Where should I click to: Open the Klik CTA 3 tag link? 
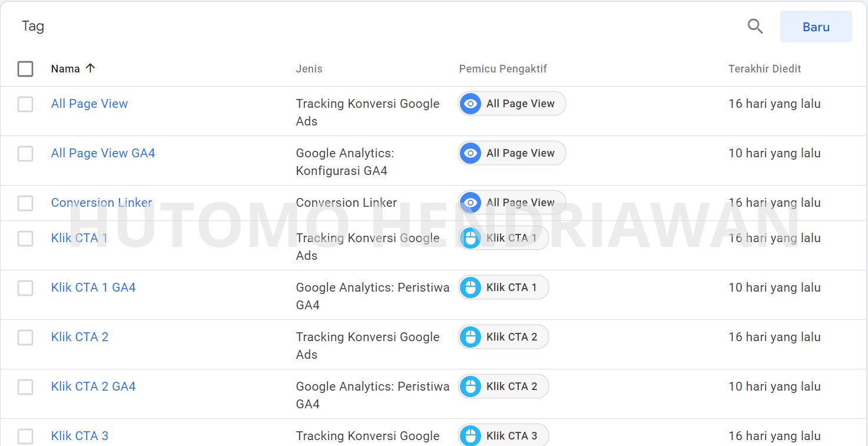(79, 436)
